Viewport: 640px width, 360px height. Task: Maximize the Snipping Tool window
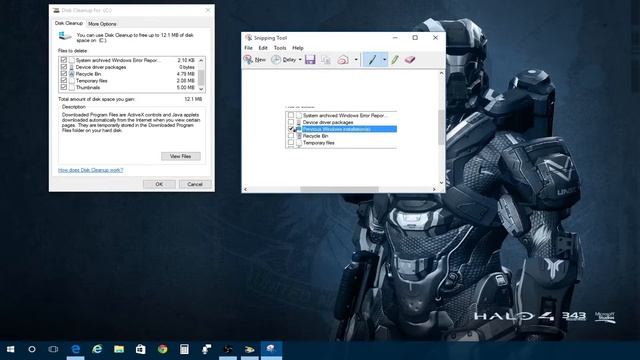point(415,38)
